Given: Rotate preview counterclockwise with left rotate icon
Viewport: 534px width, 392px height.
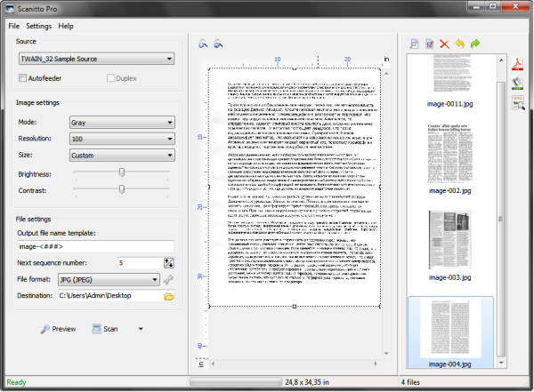Looking at the screenshot, I should coord(202,44).
